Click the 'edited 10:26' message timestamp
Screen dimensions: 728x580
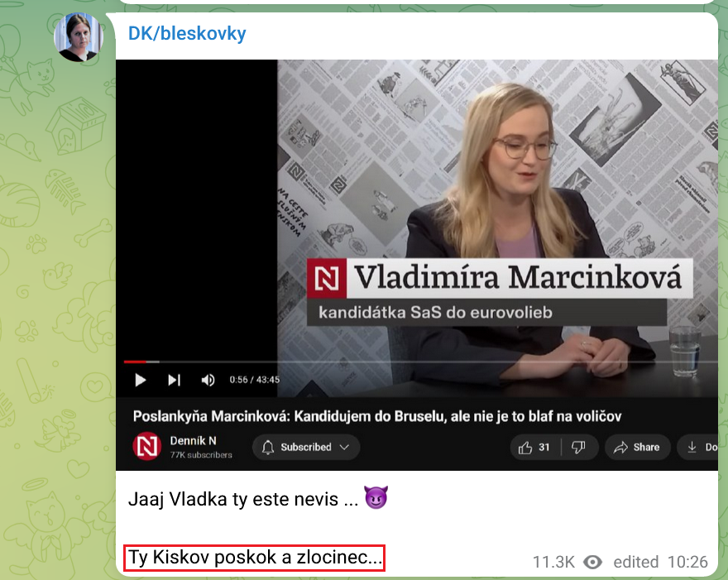pyautogui.click(x=661, y=562)
